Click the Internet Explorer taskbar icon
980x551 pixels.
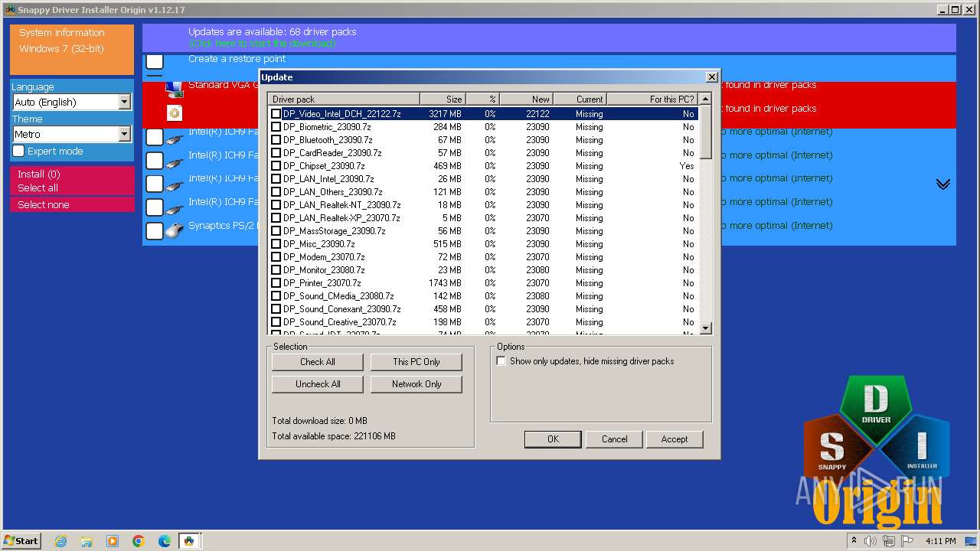click(60, 541)
